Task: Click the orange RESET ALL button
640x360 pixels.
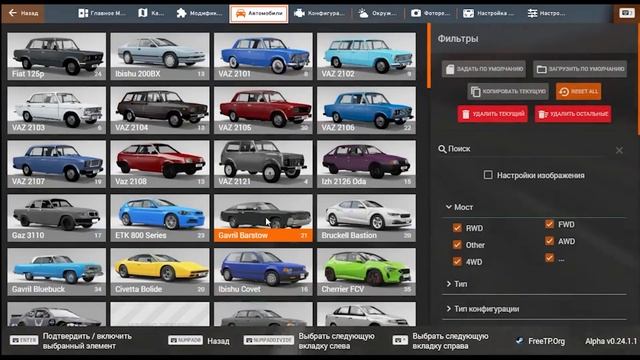Action: click(578, 91)
